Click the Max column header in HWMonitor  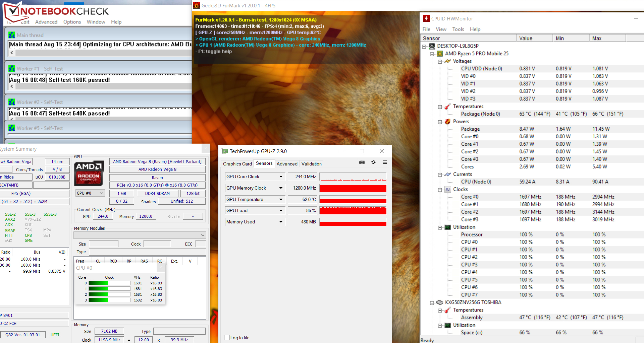607,38
